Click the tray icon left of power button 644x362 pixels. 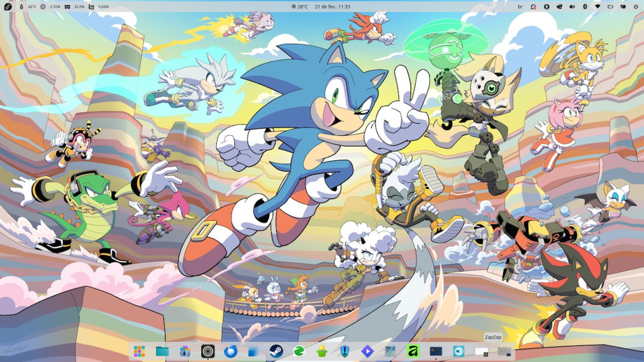623,6
